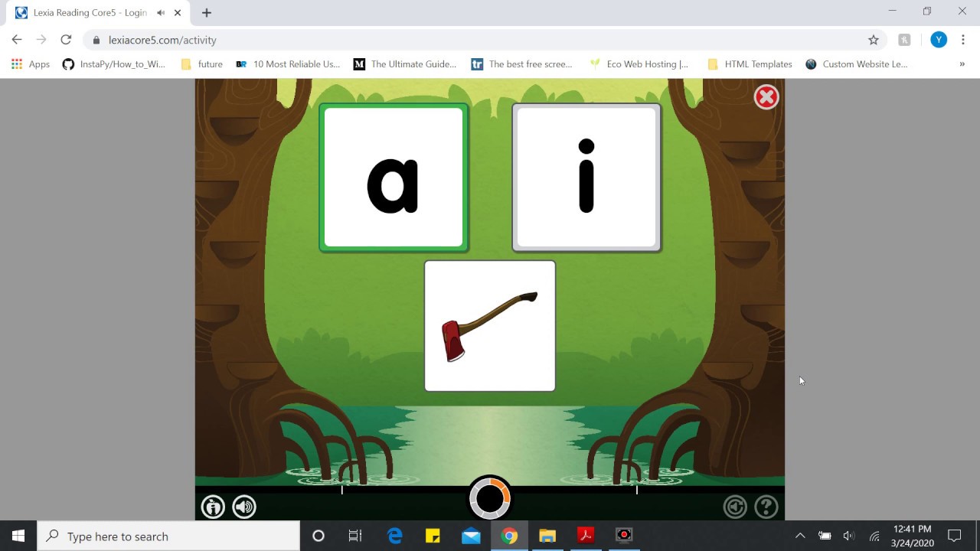Open the info icon in activity bar

[x=213, y=507]
